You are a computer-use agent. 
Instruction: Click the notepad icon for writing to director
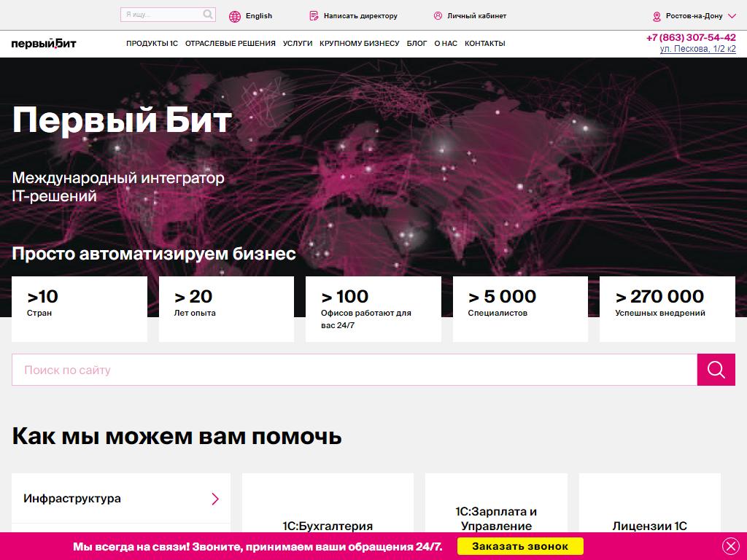tap(314, 16)
